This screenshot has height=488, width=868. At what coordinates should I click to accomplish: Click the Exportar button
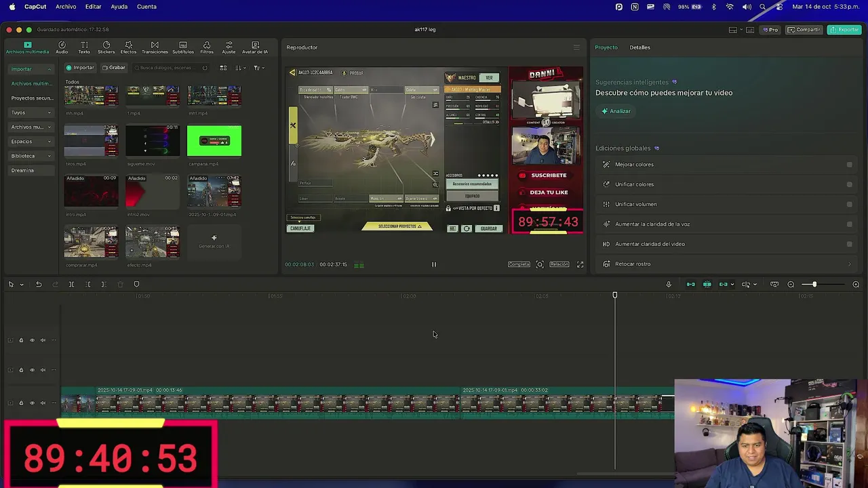pos(844,30)
